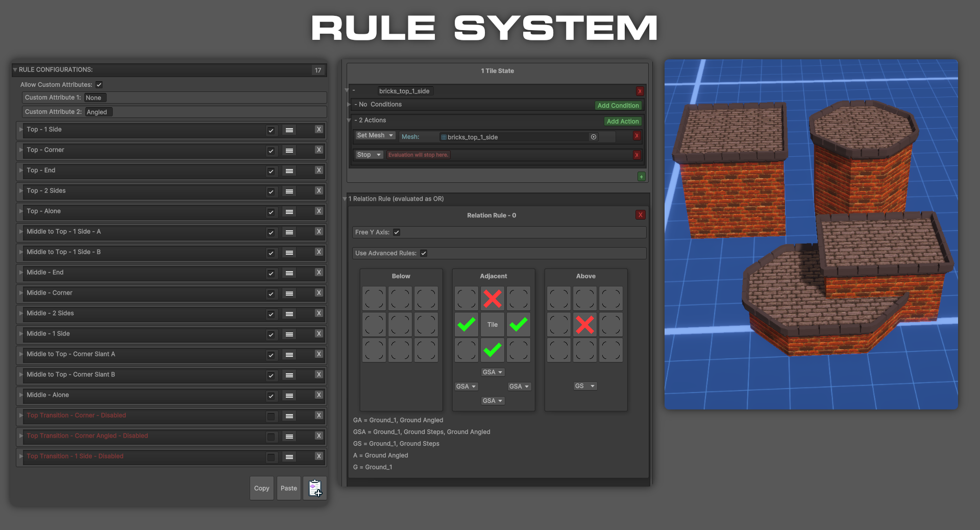This screenshot has width=980, height=530.
Task: Open the Set Mesh action dropdown
Action: pos(375,136)
